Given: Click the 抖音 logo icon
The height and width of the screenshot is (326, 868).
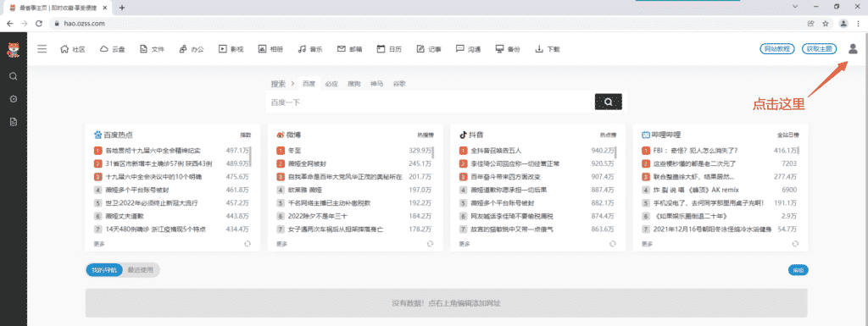Looking at the screenshot, I should click(x=464, y=135).
